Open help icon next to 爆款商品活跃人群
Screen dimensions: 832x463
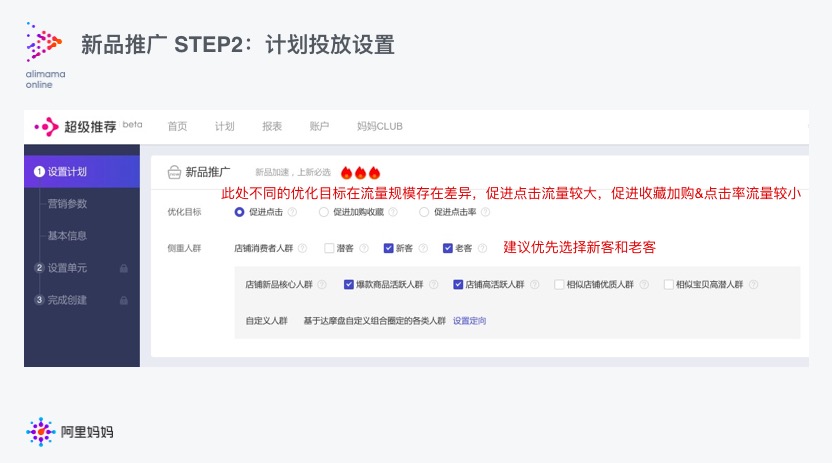pyautogui.click(x=434, y=285)
